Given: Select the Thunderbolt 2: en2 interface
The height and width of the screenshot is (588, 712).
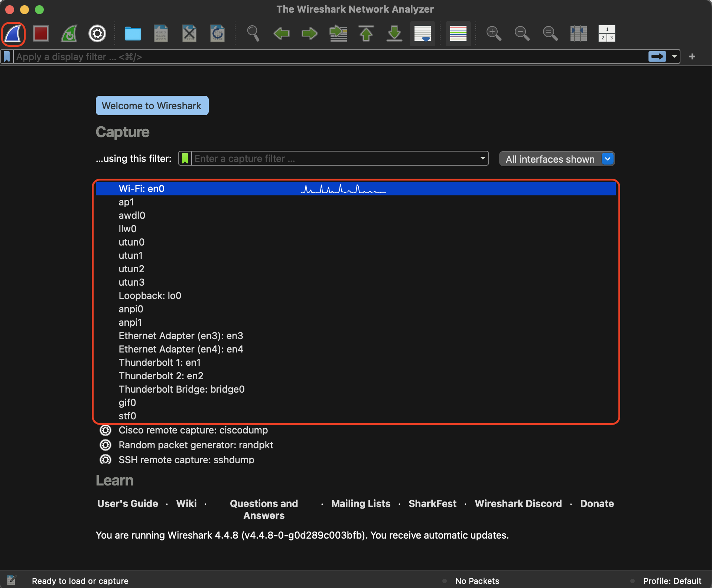Looking at the screenshot, I should [356, 376].
